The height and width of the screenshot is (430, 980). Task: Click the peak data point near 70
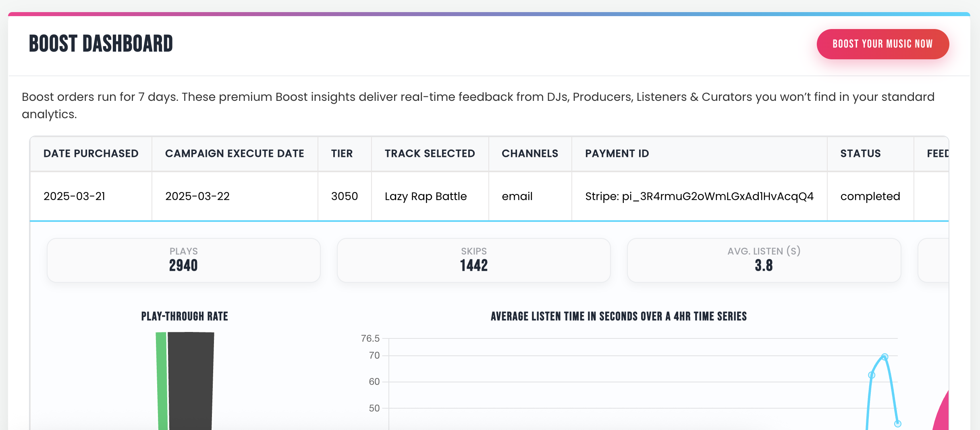coord(884,357)
